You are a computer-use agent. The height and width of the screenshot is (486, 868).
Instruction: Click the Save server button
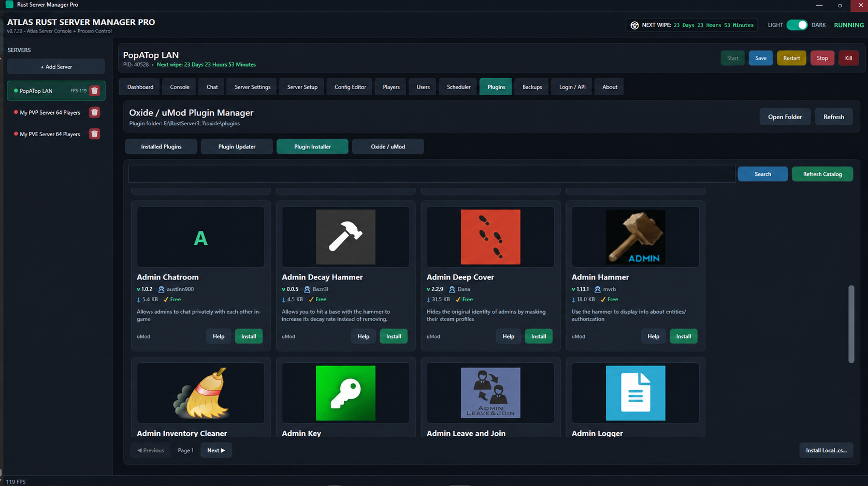click(x=760, y=58)
